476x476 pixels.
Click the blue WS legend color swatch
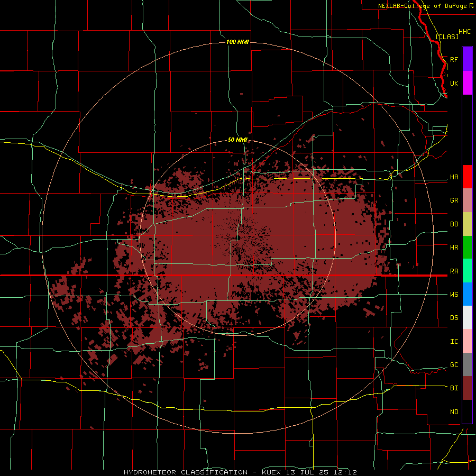467,294
